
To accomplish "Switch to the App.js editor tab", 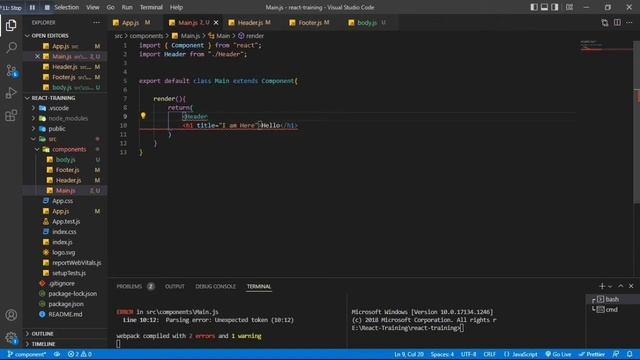I will (132, 23).
